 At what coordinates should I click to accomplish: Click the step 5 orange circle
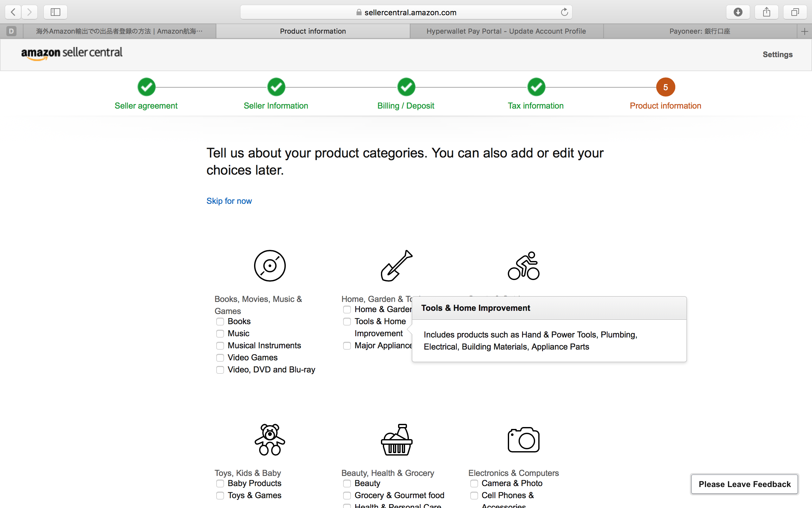point(665,87)
